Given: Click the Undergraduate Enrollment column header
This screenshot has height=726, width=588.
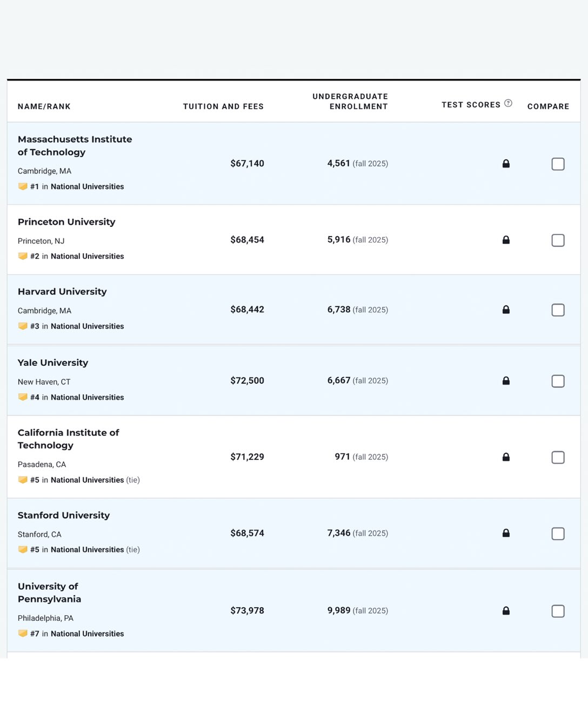Looking at the screenshot, I should (x=350, y=102).
